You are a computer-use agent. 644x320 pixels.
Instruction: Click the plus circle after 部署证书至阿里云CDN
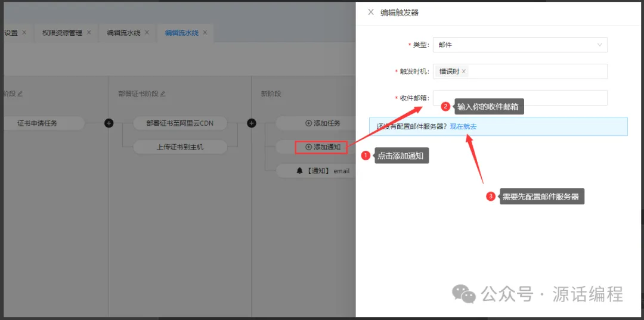[x=252, y=123]
